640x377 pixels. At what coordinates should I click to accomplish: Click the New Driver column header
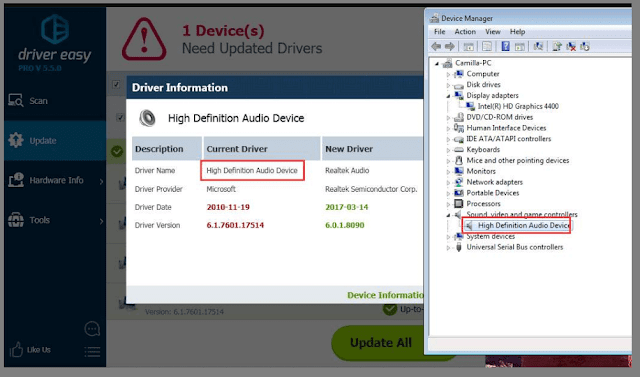tap(373, 149)
